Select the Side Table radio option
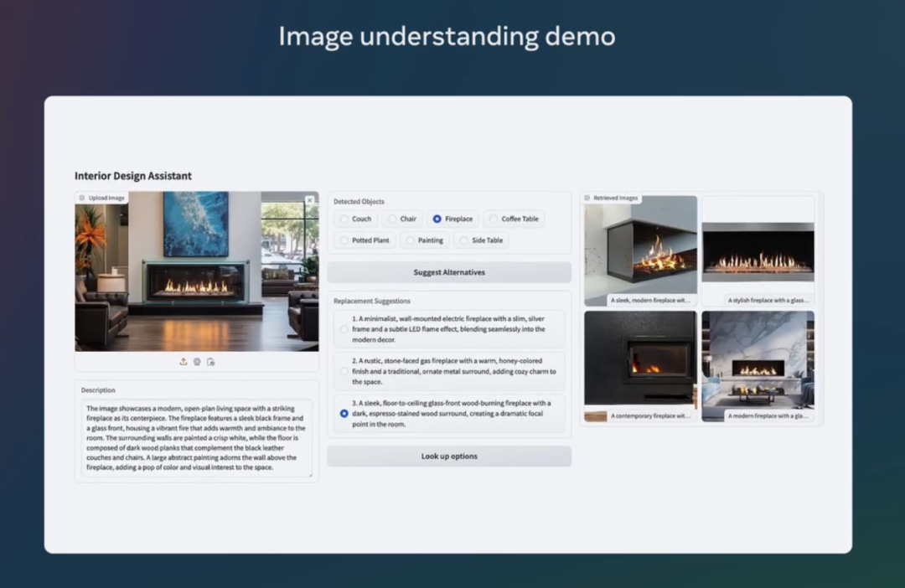905x588 pixels. click(464, 241)
